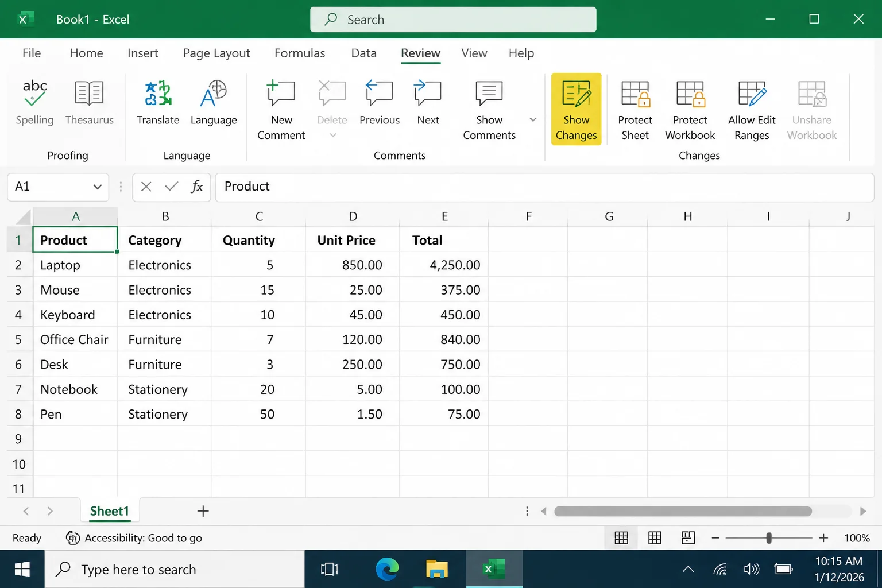Viewport: 882px width, 588px height.
Task: Open the Data tab
Action: (363, 53)
